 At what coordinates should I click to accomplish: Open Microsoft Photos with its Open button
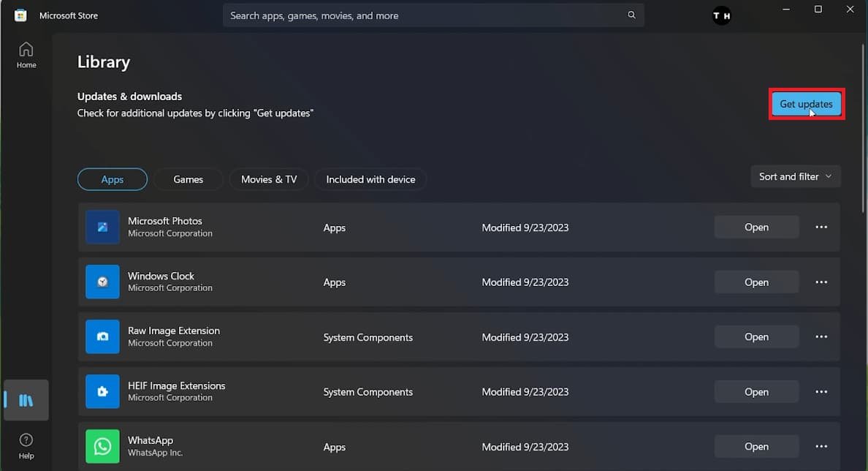pyautogui.click(x=756, y=227)
